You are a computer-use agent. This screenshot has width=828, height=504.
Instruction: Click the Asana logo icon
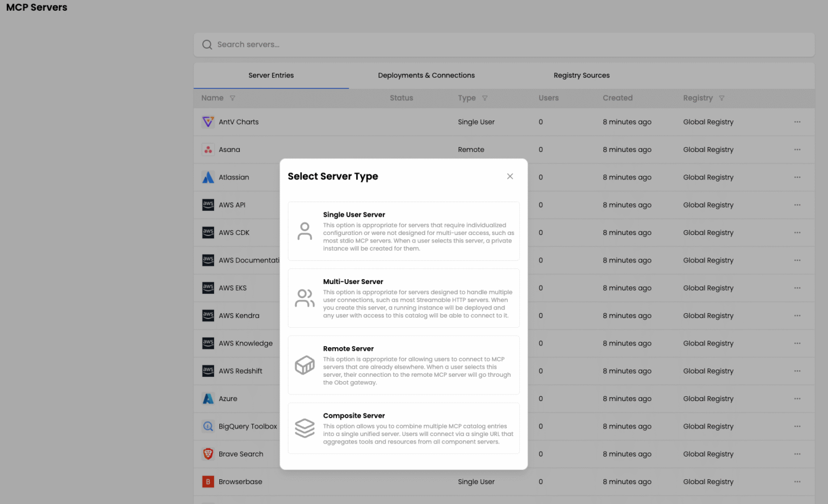(x=208, y=150)
